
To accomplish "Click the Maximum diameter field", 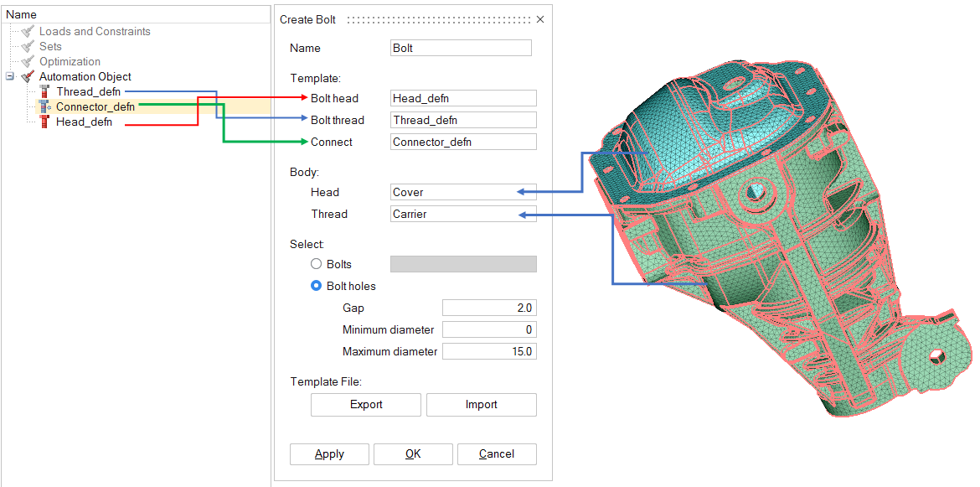I will tap(489, 351).
